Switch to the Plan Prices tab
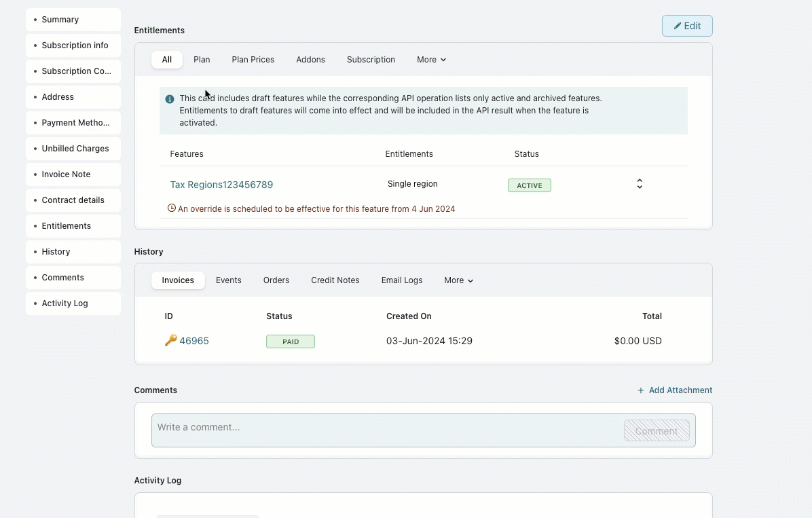Screen dimensions: 812x518 253,60
